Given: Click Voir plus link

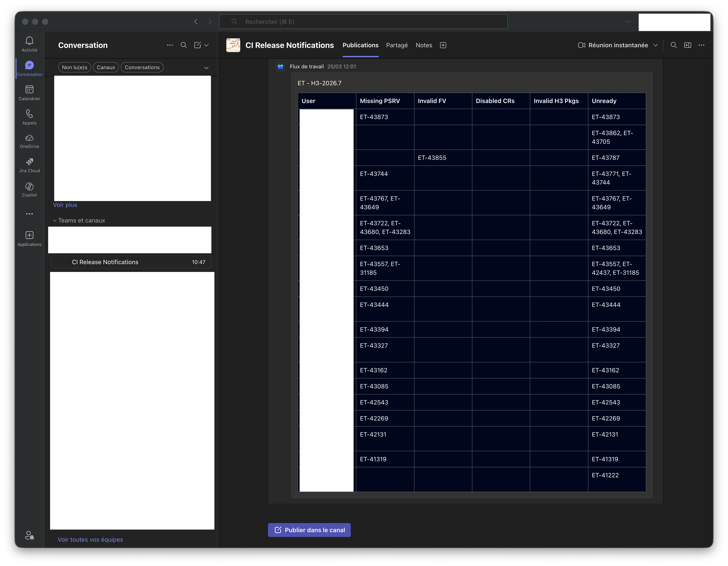Looking at the screenshot, I should (x=65, y=205).
